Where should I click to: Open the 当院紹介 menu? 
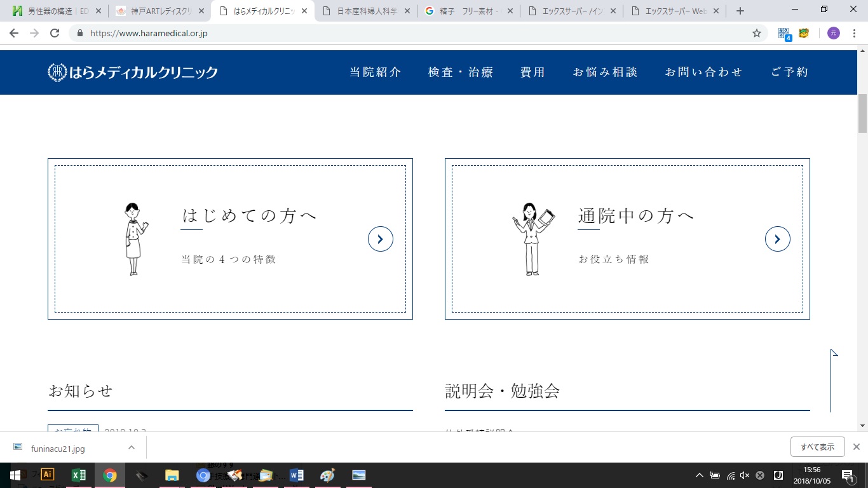click(376, 72)
